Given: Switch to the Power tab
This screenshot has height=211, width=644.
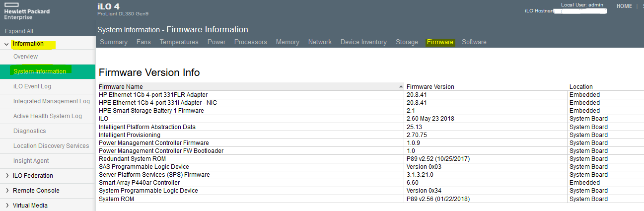Looking at the screenshot, I should click(x=216, y=42).
